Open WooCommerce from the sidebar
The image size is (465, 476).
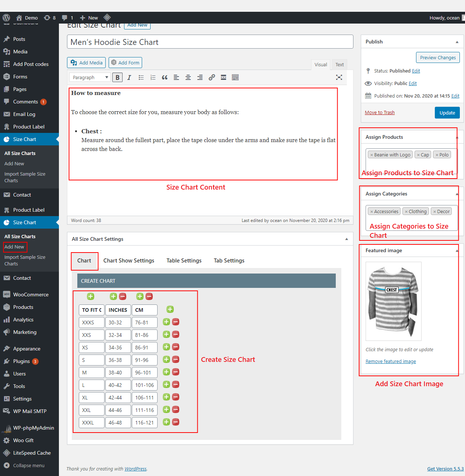pos(31,295)
